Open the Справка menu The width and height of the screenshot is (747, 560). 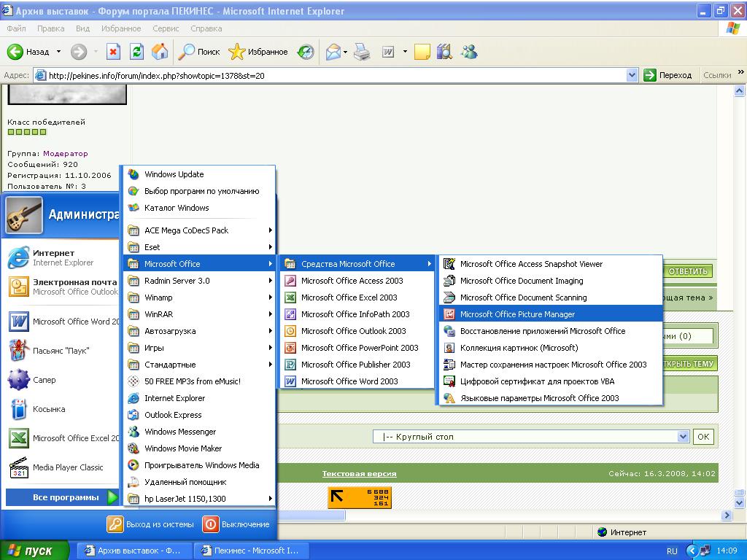tap(206, 28)
